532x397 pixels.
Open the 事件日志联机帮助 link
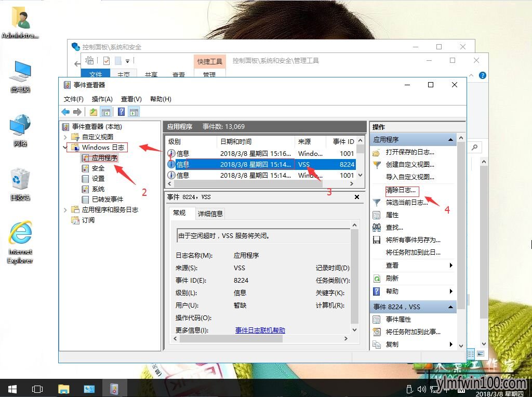click(x=260, y=330)
